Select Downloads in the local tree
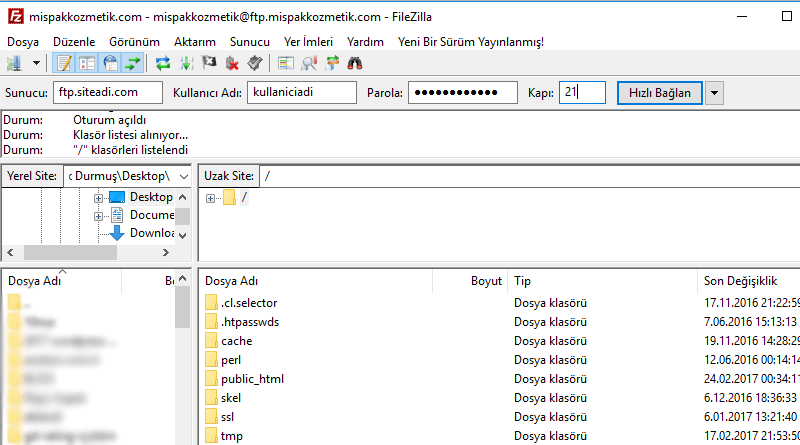This screenshot has width=800, height=445. (152, 233)
